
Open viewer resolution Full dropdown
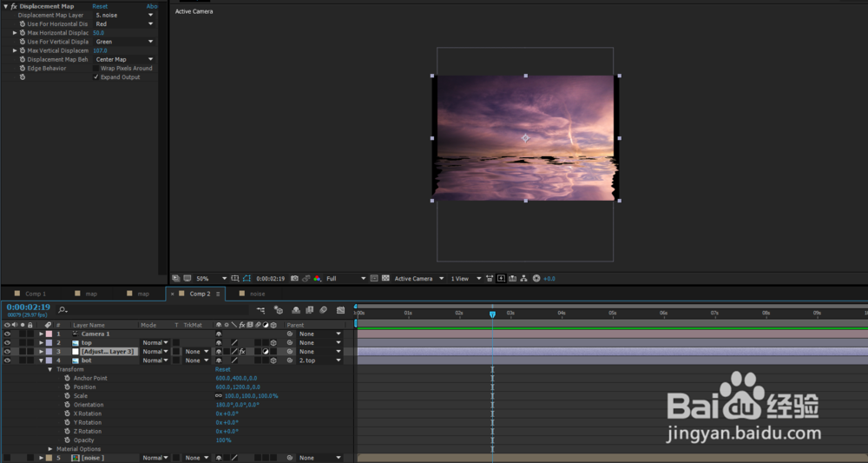346,279
